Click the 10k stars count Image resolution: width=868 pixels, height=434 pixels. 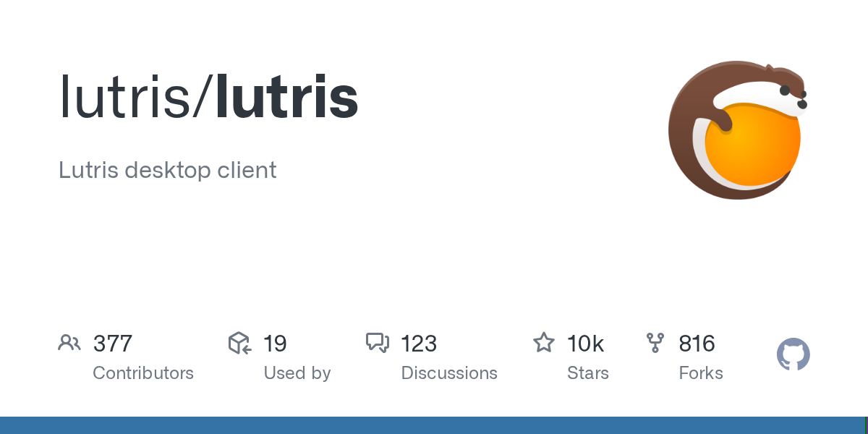click(586, 344)
